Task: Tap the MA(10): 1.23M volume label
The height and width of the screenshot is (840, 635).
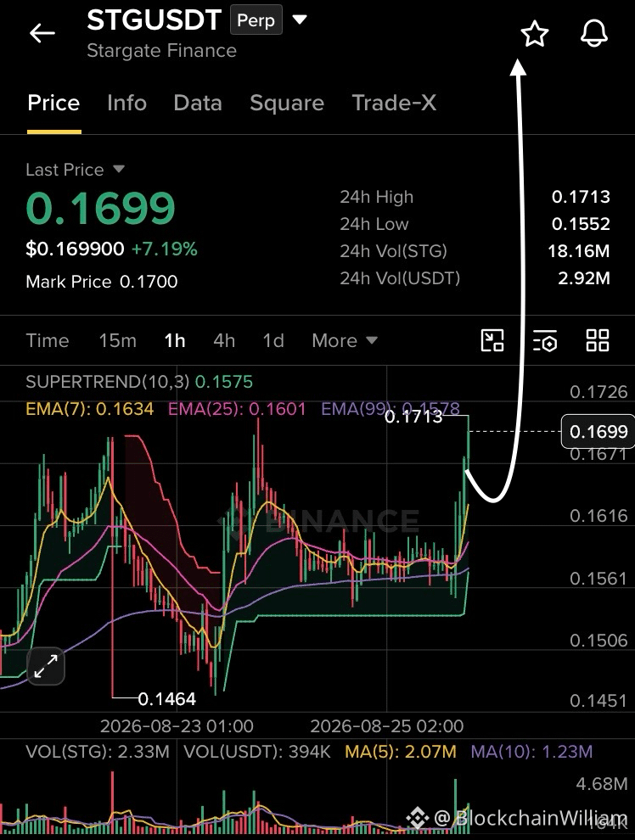Action: click(531, 752)
